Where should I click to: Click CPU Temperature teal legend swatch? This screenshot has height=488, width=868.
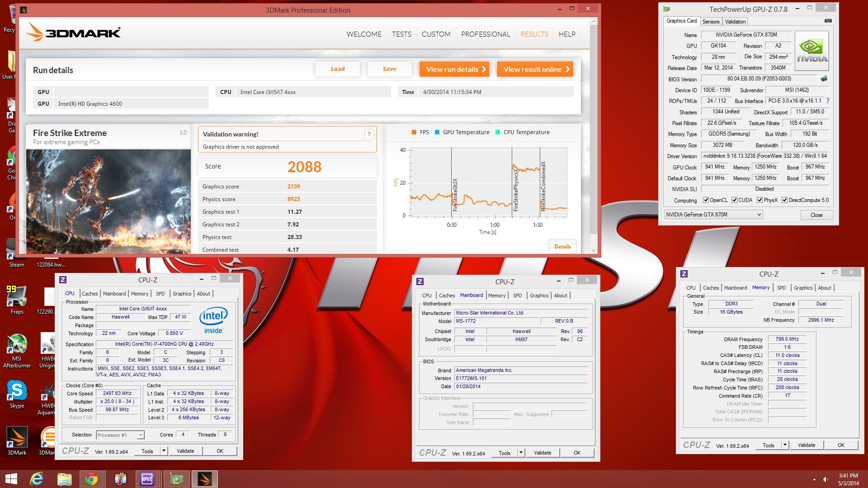click(498, 132)
